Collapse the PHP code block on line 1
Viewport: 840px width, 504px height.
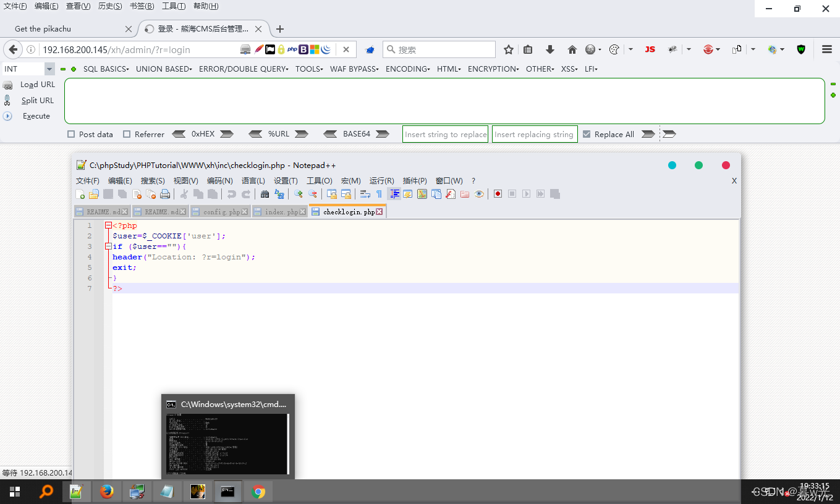(x=108, y=225)
